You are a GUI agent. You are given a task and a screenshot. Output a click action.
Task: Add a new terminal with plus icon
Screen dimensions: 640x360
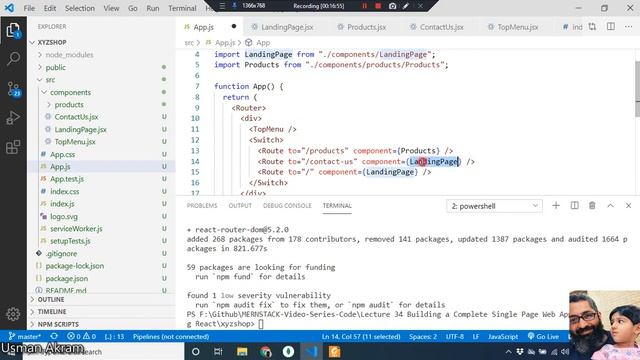[556, 206]
